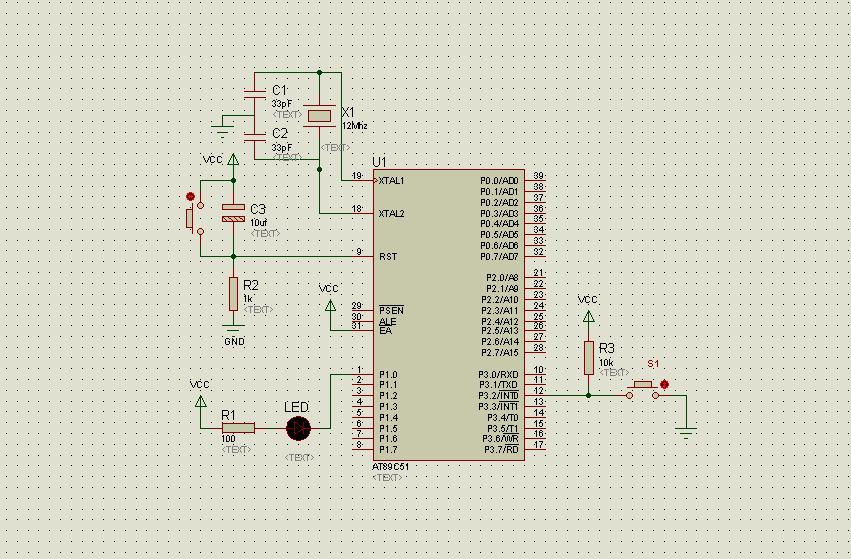
Task: Click the 33pF value under C1
Action: coord(282,103)
